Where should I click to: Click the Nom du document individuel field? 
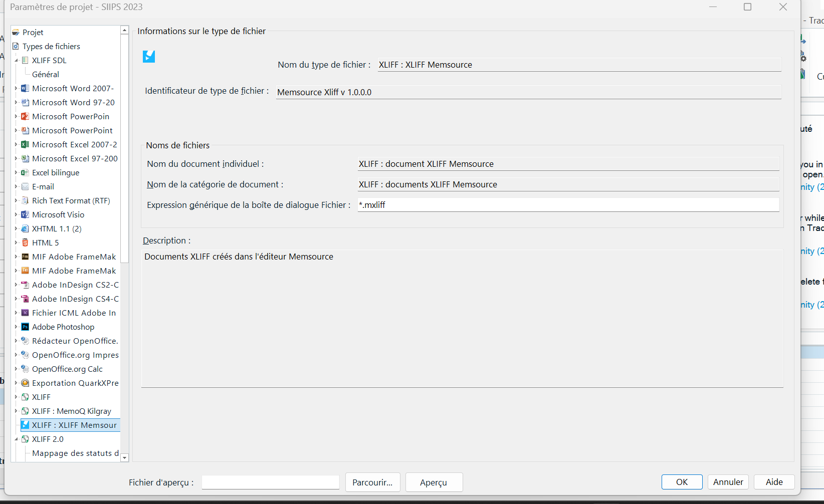[568, 164]
